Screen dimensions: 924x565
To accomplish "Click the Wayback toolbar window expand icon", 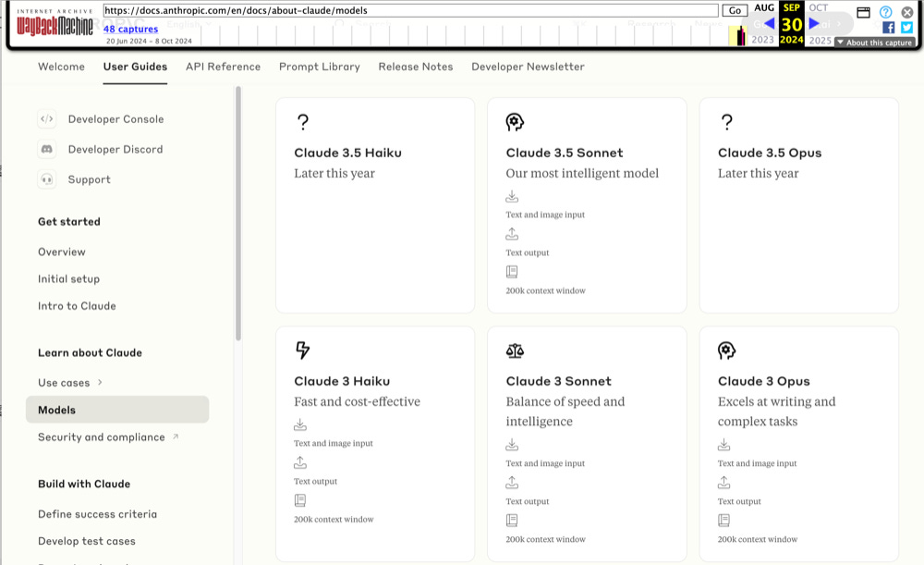I will click(863, 12).
